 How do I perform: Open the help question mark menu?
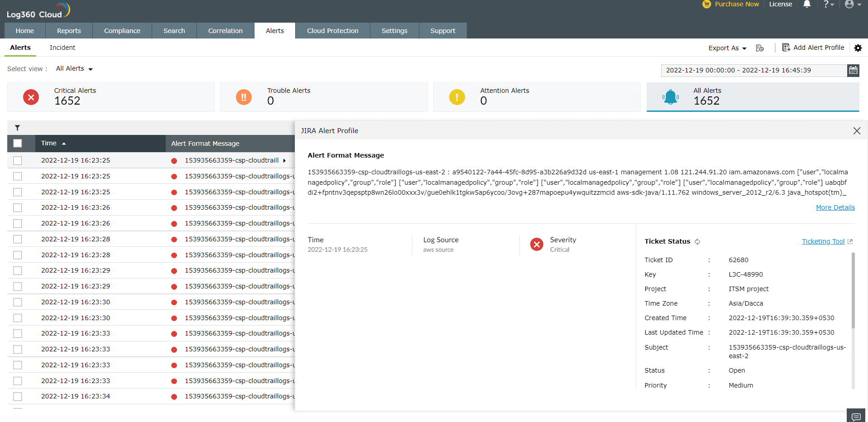(828, 4)
